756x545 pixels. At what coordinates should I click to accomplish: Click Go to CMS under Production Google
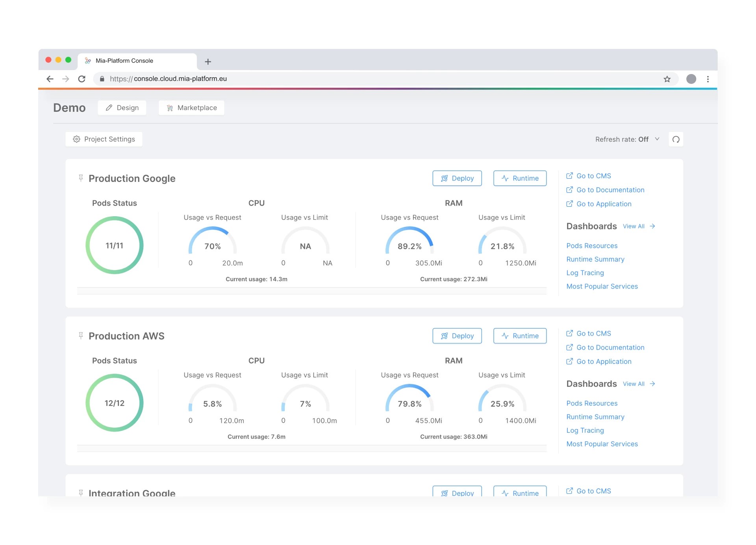[593, 176]
